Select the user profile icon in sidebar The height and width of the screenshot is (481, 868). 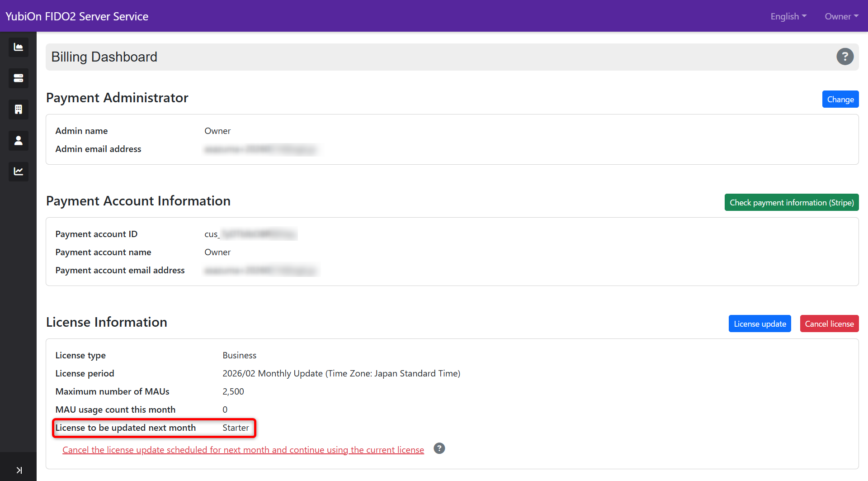coord(18,141)
